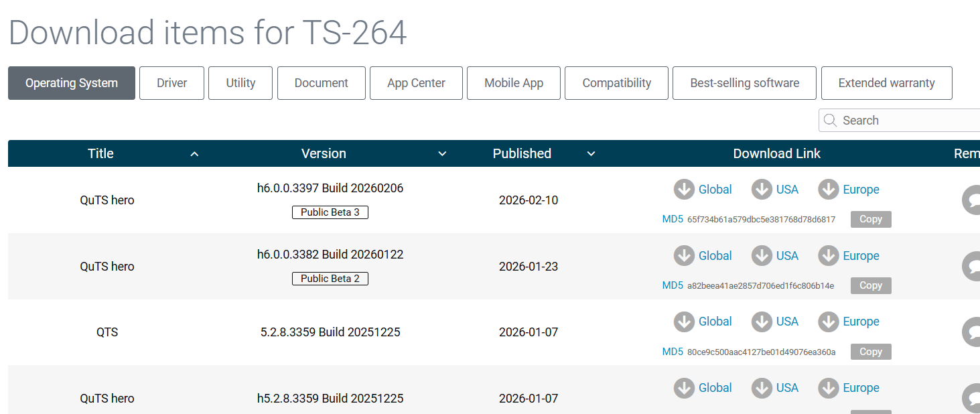Open release note bubble for QTS row
980x414 pixels.
click(971, 332)
